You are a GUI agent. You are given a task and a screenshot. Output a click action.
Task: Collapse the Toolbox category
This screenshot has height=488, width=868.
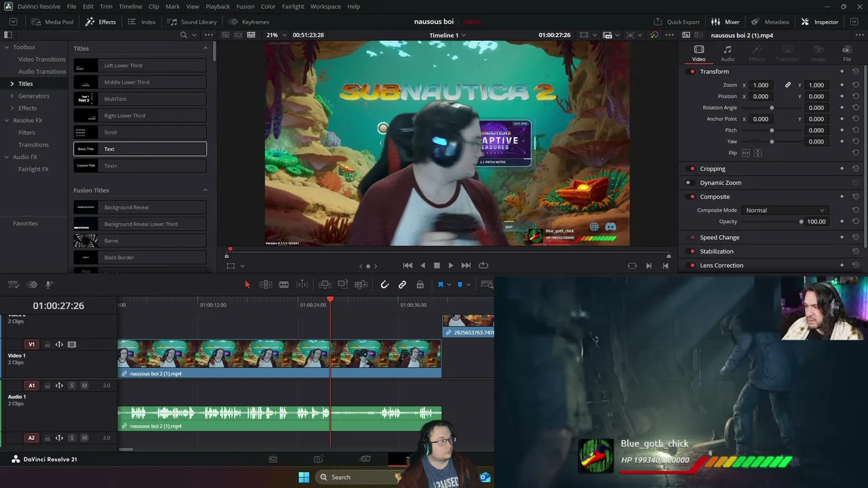click(7, 47)
